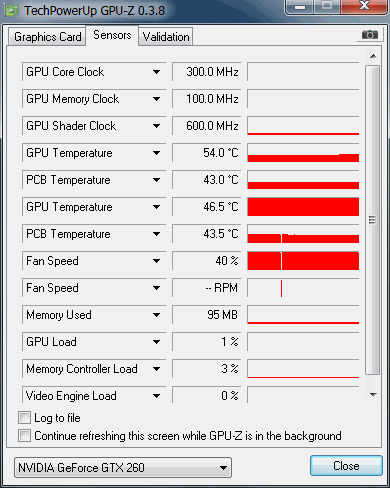
Task: Click the GPU-Z title bar app icon
Action: pyautogui.click(x=12, y=11)
